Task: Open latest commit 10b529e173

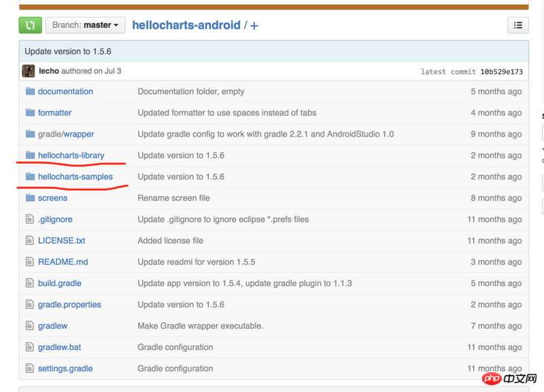Action: coord(501,72)
